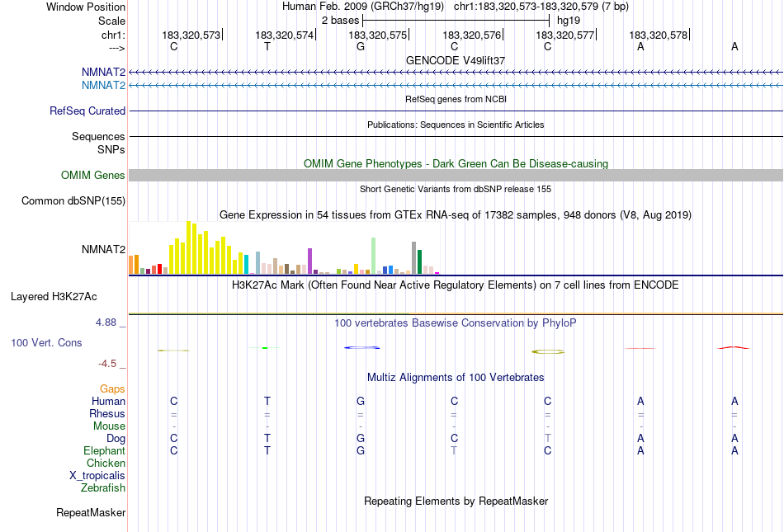Viewport: 784px width, 532px height.
Task: Click the NMNAT2 GTEx expression label
Action: click(103, 249)
